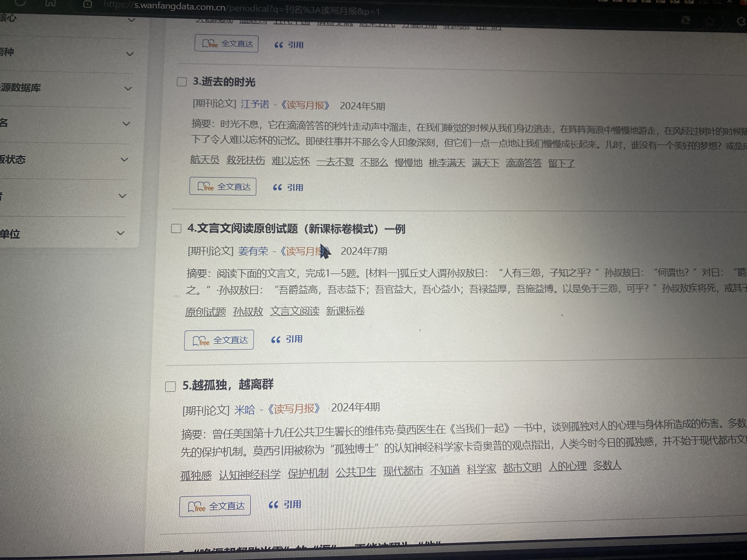Screen dimensions: 747x560
Task: Click keyword tag 满天下
Action: 485,163
